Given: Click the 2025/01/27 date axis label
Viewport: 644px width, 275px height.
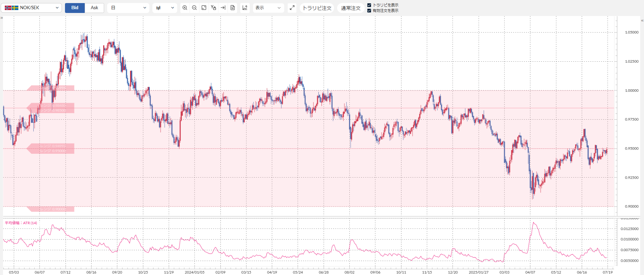Looking at the screenshot, I should point(479,272).
